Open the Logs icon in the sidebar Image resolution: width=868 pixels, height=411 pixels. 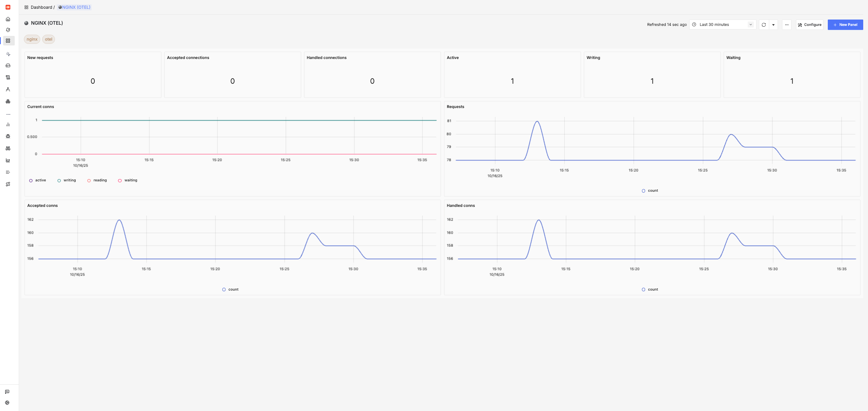tap(8, 77)
